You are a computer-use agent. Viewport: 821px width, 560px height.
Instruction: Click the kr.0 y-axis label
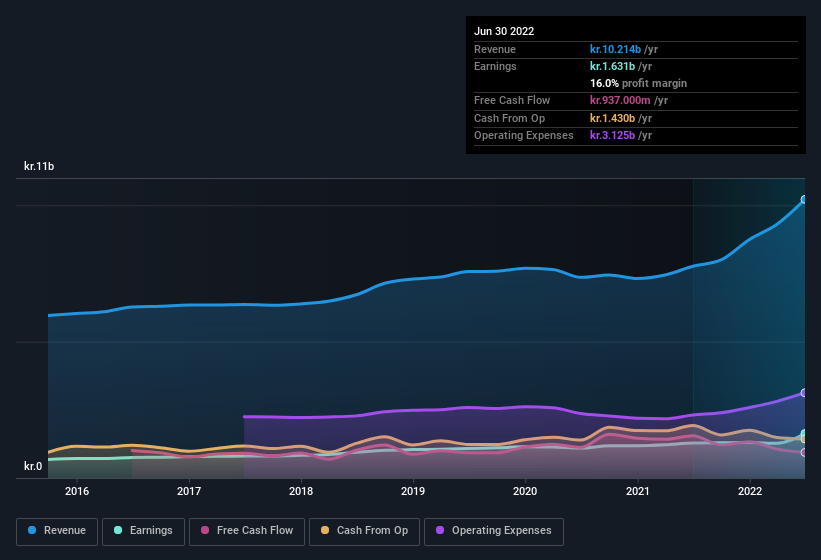click(33, 466)
